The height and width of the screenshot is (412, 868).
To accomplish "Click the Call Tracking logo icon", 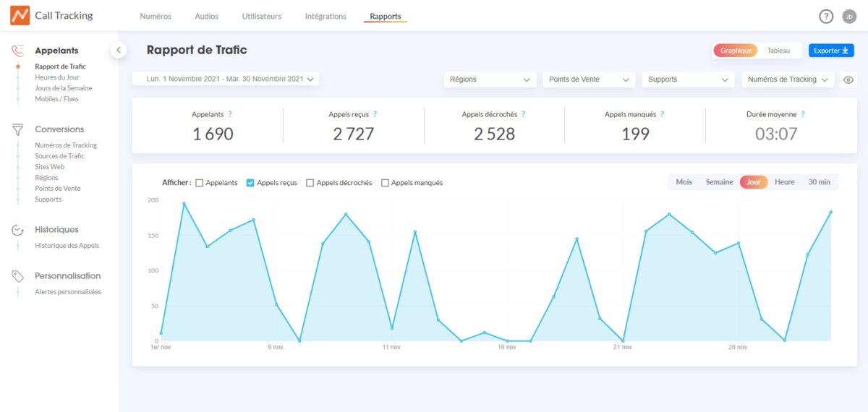I will click(x=20, y=16).
